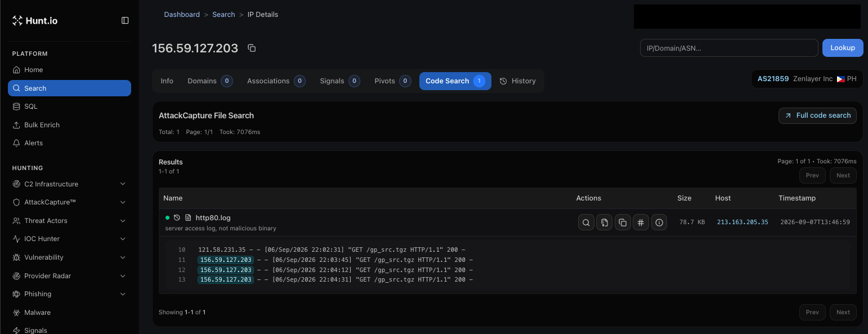This screenshot has height=334, width=868.
Task: Switch to the Info tab
Action: (167, 81)
